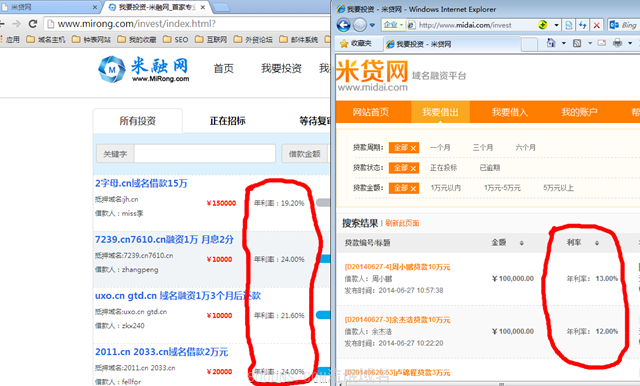Click Chrome's forward arrow button
The width and height of the screenshot is (640, 386).
[17, 24]
